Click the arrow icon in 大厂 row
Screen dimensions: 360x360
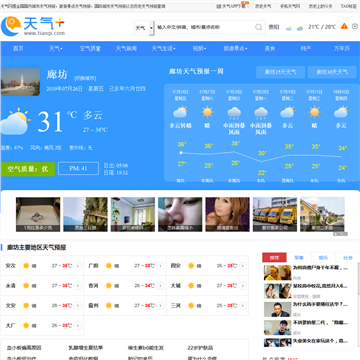pyautogui.click(x=78, y=325)
